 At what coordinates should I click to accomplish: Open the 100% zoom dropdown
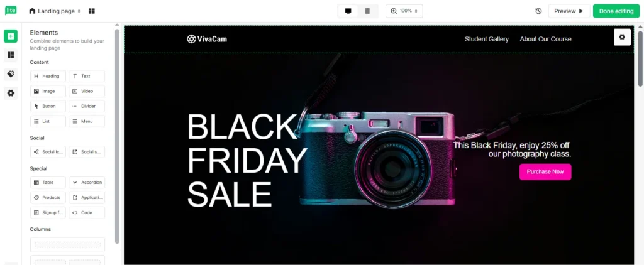point(404,11)
